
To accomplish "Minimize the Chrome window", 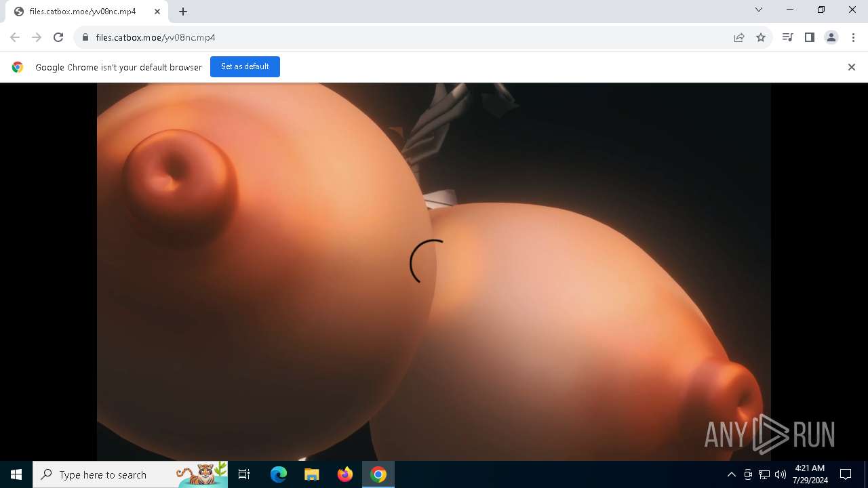I will pyautogui.click(x=790, y=9).
